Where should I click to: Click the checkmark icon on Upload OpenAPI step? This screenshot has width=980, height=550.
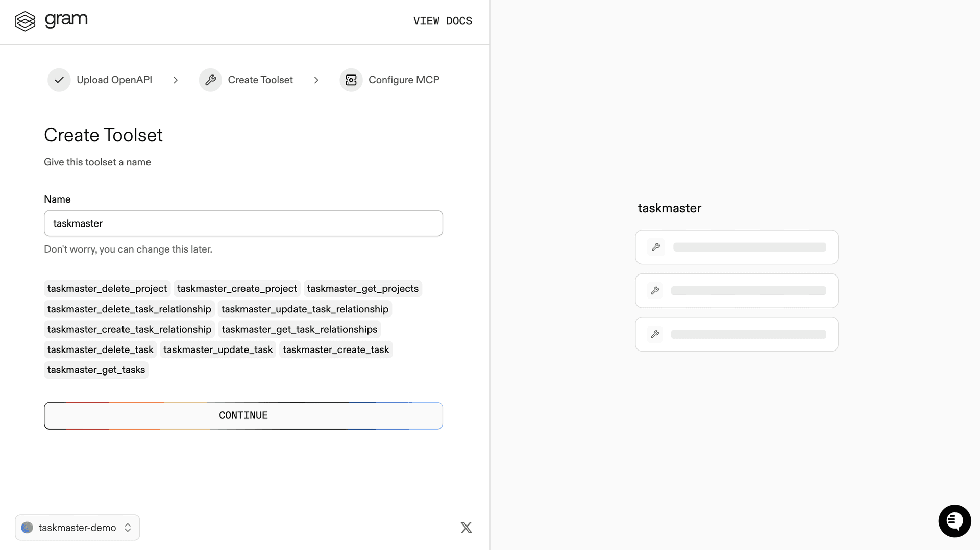click(x=59, y=80)
